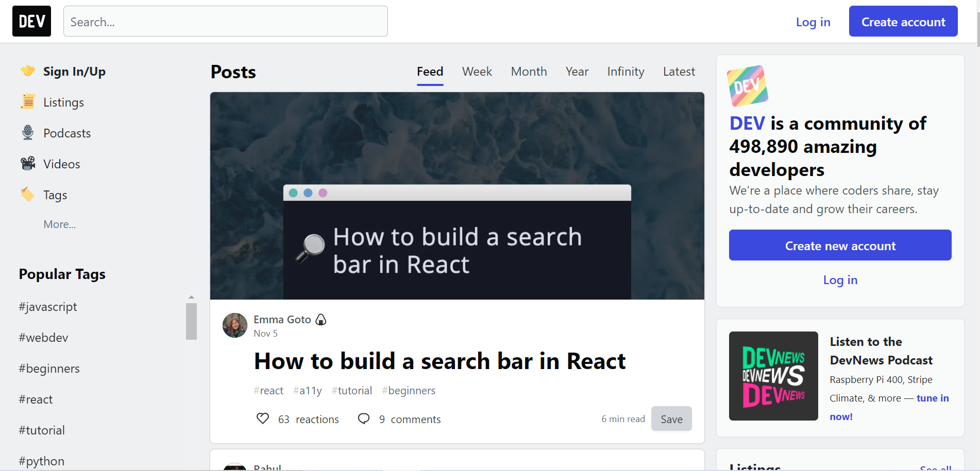Switch to the Infinity tab
Image resolution: width=980 pixels, height=471 pixels.
pyautogui.click(x=626, y=72)
